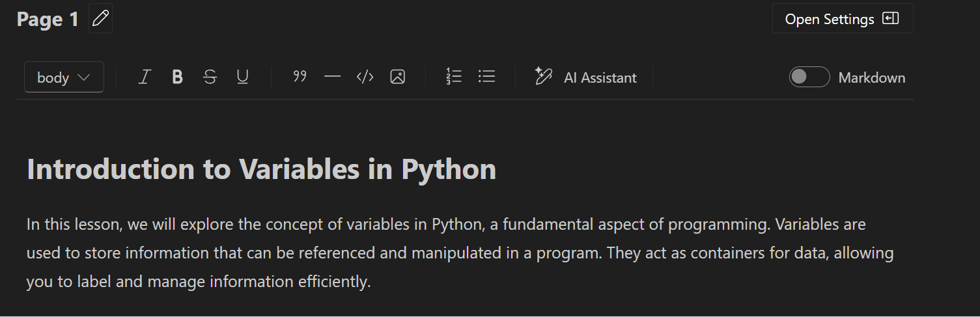Enable the Markdown toggle switch
980x317 pixels.
click(x=809, y=77)
